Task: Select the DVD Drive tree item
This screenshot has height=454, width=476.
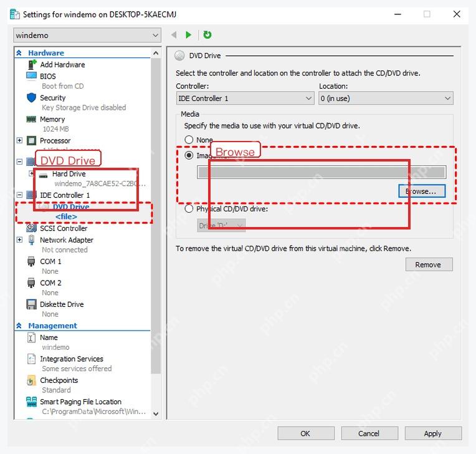Action: (71, 207)
